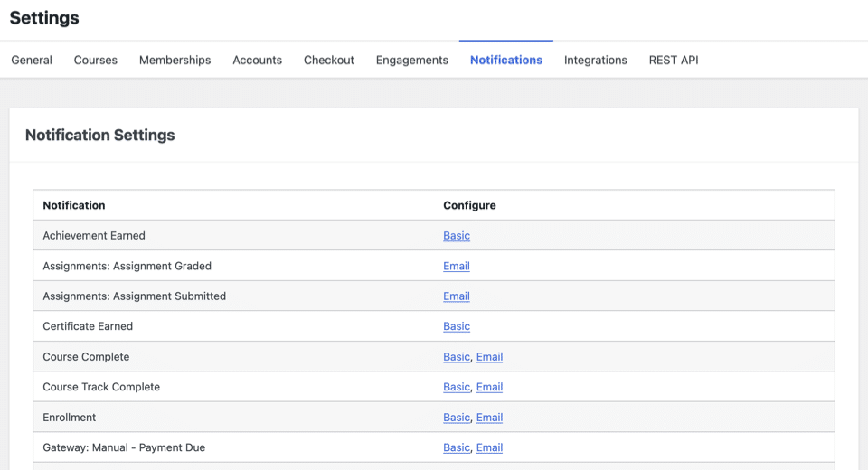Switch to the Engagements tab

click(x=411, y=60)
